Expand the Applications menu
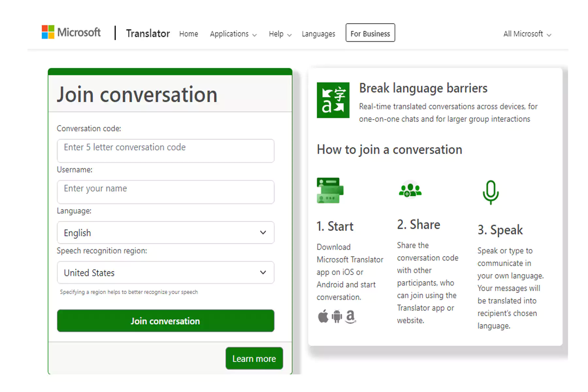 pyautogui.click(x=233, y=34)
